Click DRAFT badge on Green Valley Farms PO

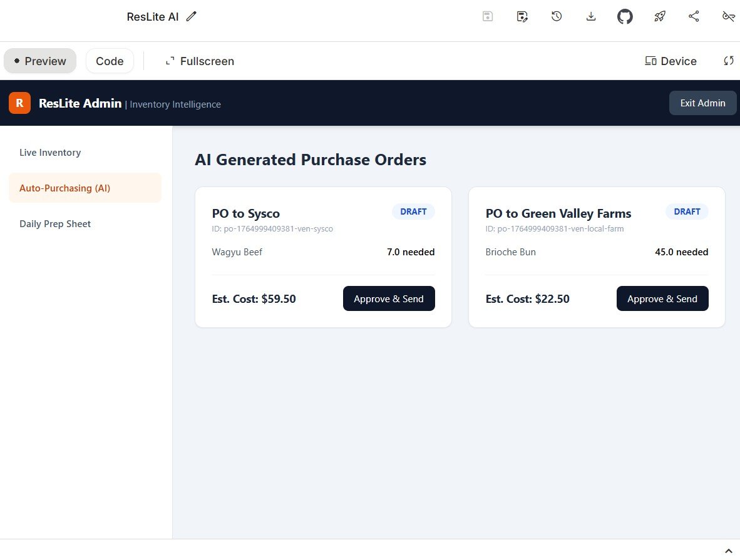click(x=687, y=212)
